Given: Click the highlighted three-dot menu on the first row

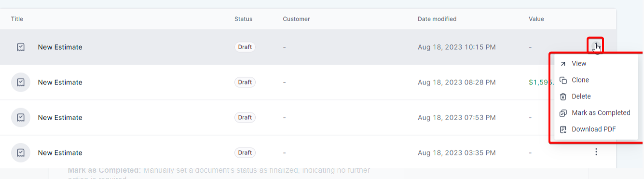Looking at the screenshot, I should point(596,46).
